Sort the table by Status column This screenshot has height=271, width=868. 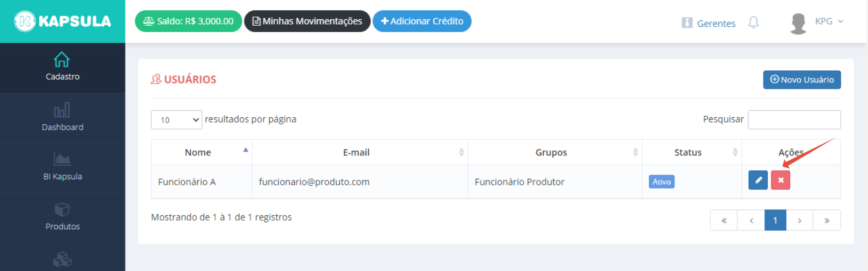click(692, 153)
